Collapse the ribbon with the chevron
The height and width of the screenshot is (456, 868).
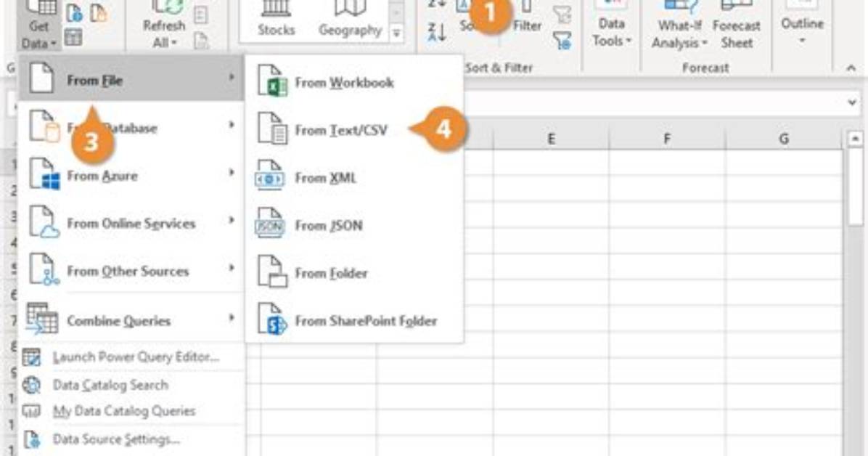(851, 68)
